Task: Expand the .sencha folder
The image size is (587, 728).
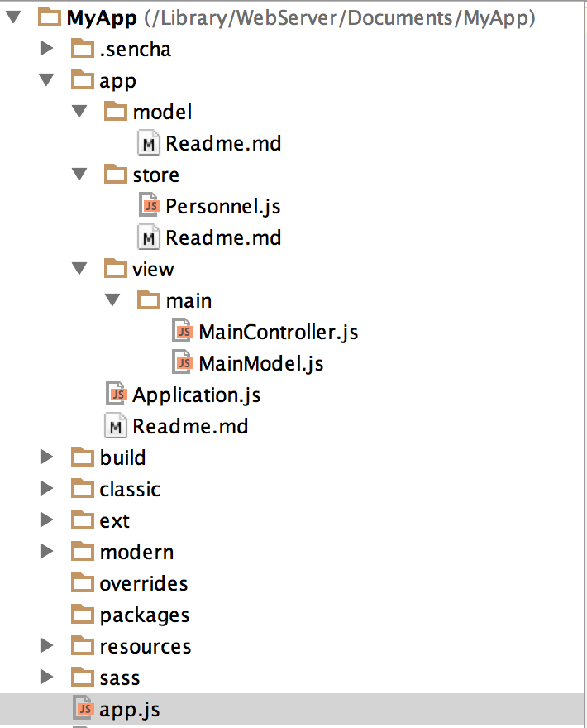Action: pos(46,49)
